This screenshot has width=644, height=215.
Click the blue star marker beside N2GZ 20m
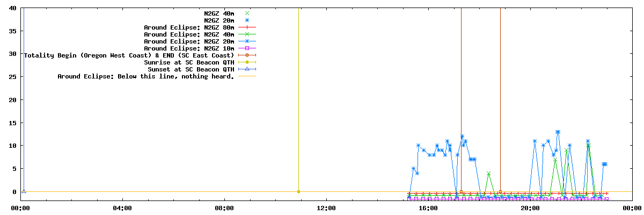[x=247, y=20]
